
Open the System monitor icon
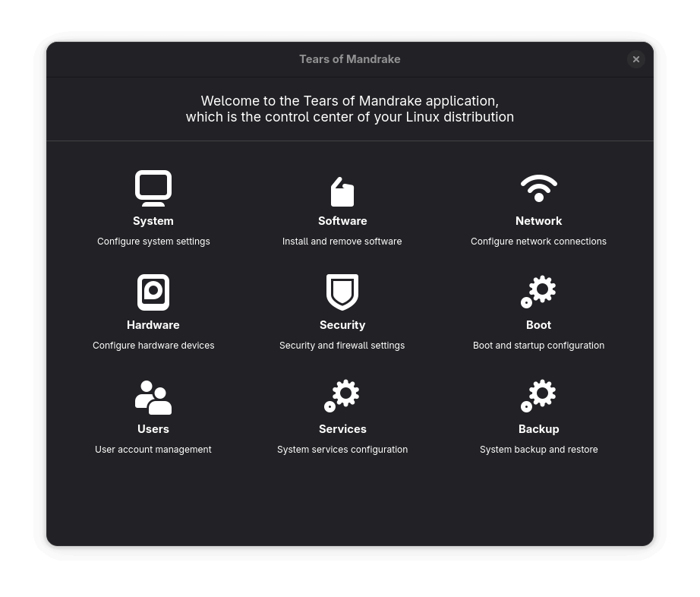(153, 188)
